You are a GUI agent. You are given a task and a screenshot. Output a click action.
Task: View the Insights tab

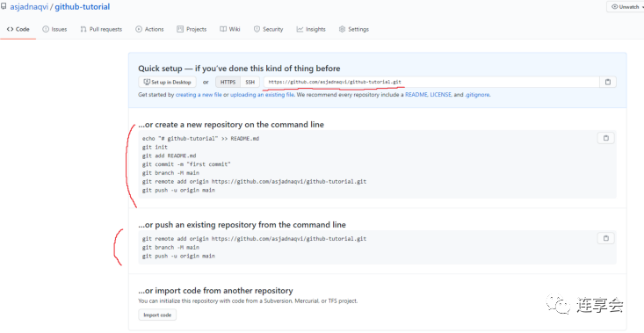tap(311, 29)
